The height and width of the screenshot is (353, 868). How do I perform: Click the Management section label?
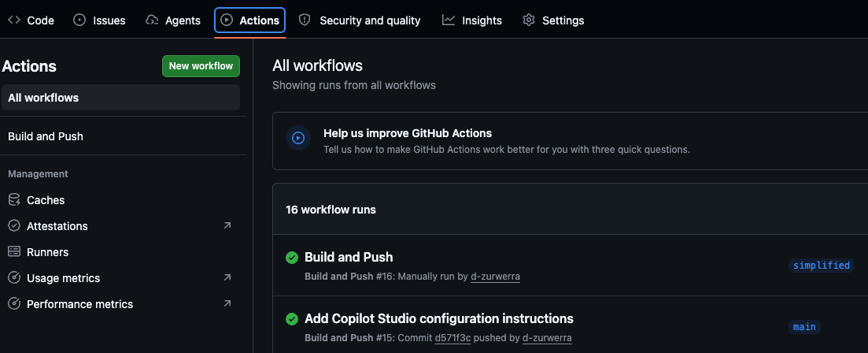39,174
